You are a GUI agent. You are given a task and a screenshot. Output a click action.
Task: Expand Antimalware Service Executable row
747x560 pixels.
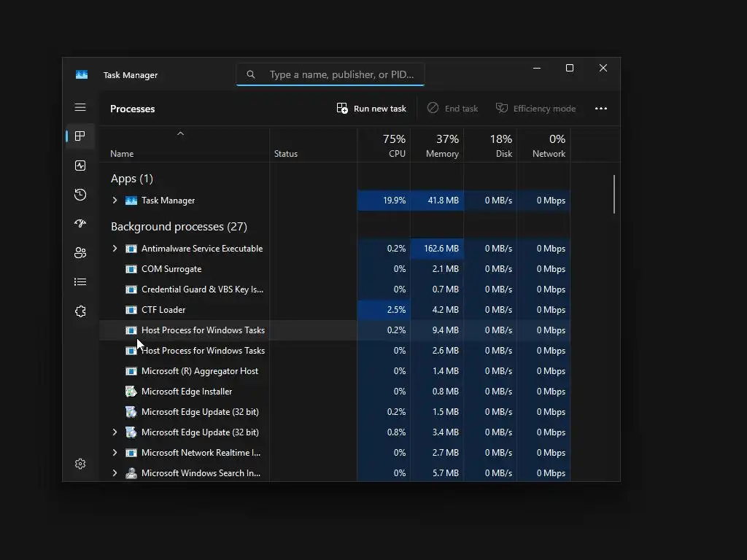115,249
